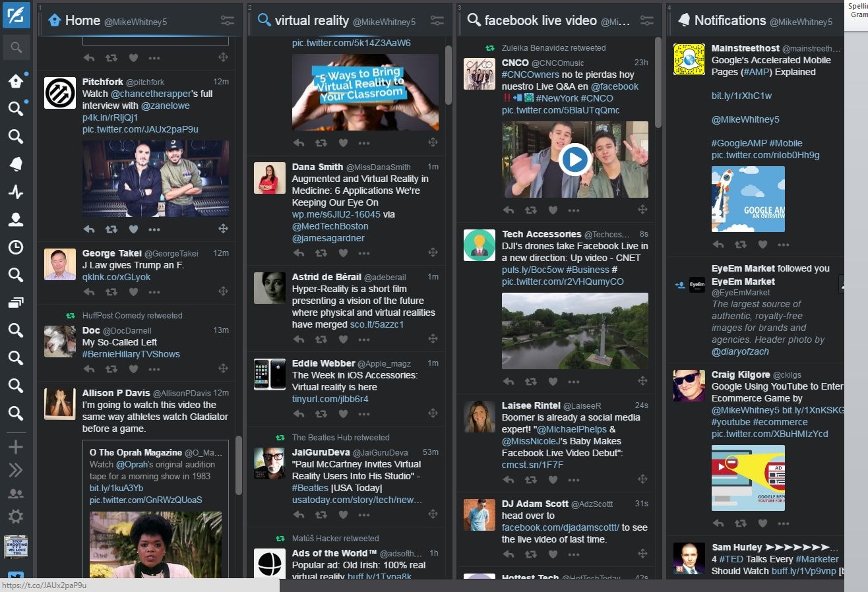The width and height of the screenshot is (868, 592).
Task: Open more options on Dana Smith tweet
Action: click(x=364, y=252)
